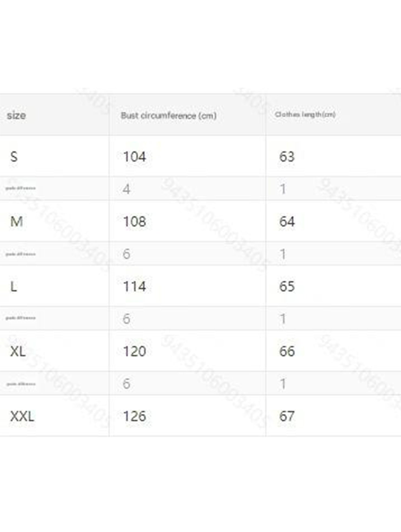Click the size L row label
The height and width of the screenshot is (532, 401).
tap(14, 287)
